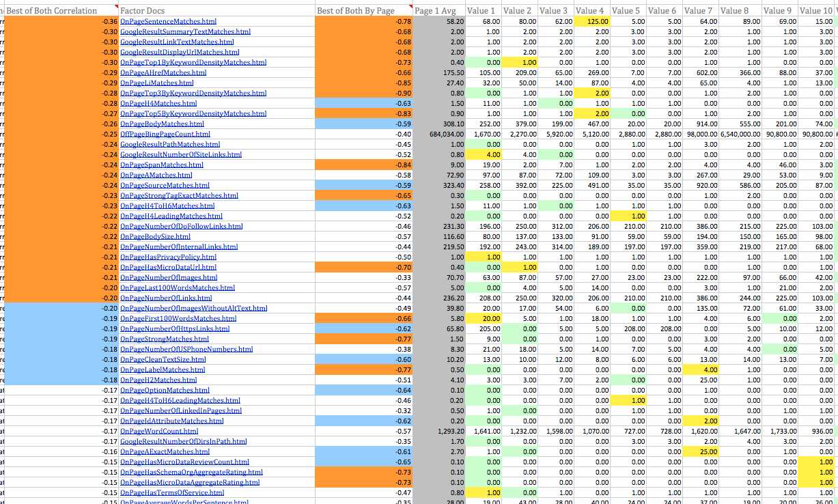Open OnPageHasMicroDataReviewCount.html
Viewport: 838px width, 504px height.
coord(184,462)
